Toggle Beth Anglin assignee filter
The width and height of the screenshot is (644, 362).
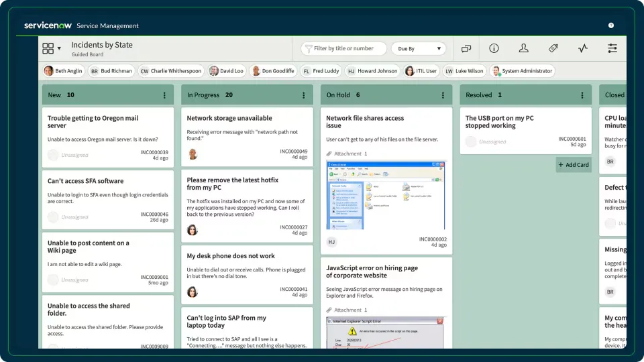[x=63, y=71]
